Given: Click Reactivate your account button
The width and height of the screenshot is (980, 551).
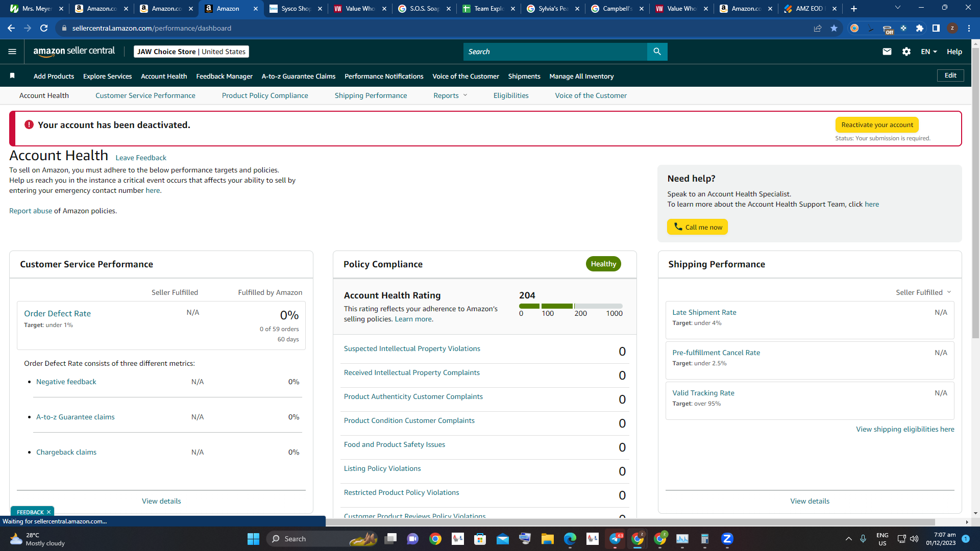Looking at the screenshot, I should [877, 125].
